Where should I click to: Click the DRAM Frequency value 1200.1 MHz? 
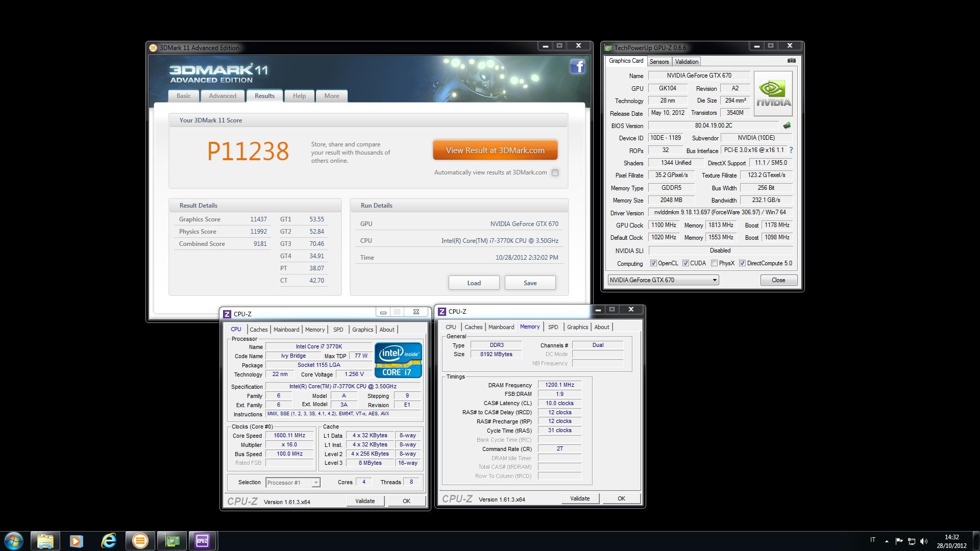[x=559, y=385]
